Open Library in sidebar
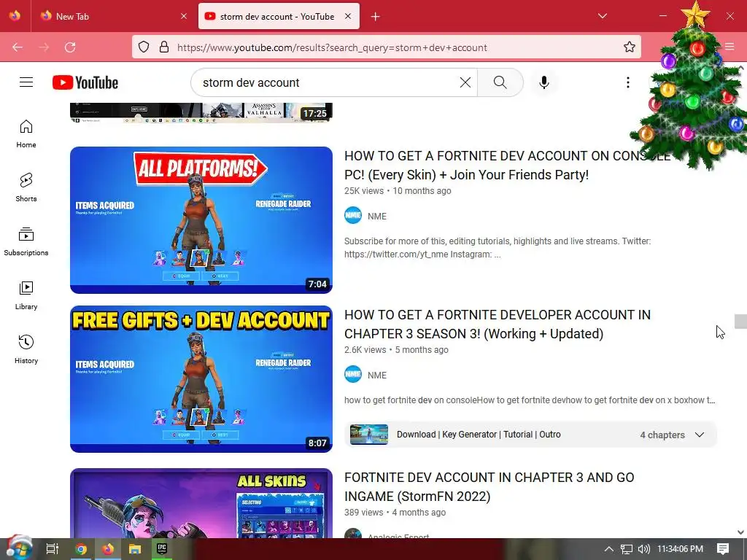 26,296
